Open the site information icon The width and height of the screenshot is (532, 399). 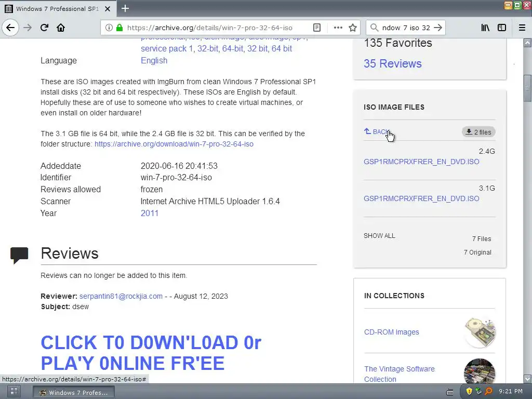(109, 28)
